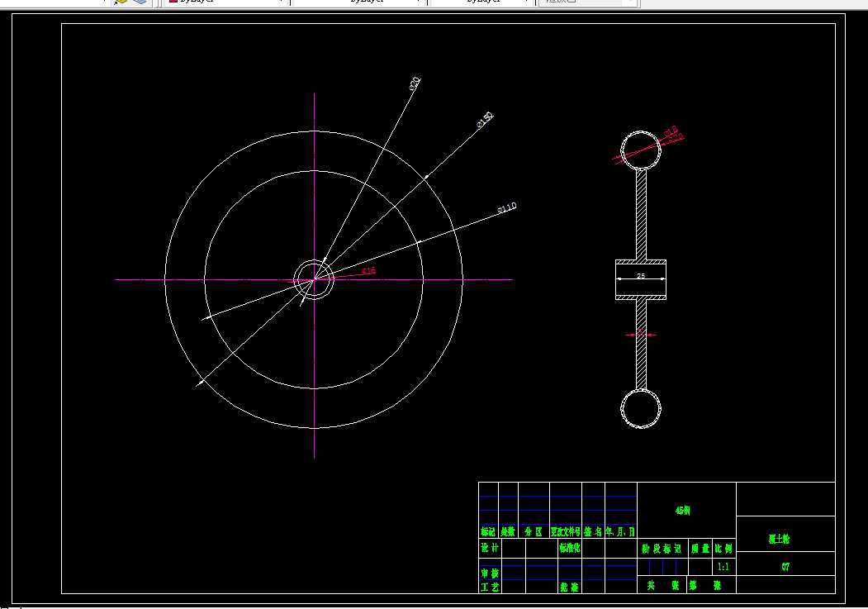Viewport: 868px width, 609px height.
Task: Click the 年、月、日 header text
Action: click(x=620, y=531)
